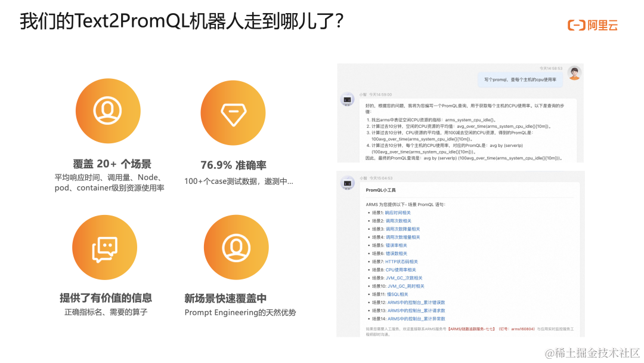Open the ARMS中的控制台_累计错误数 link

coord(416,303)
